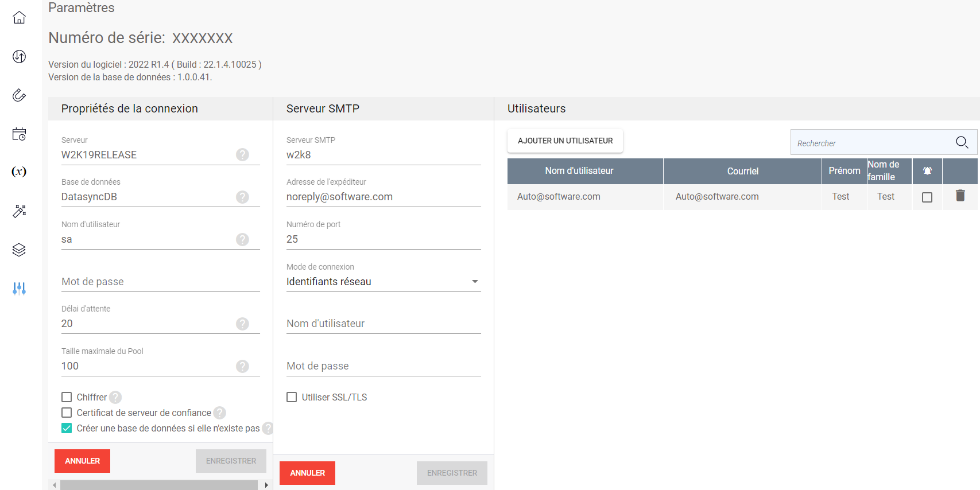Sort by Nom d'utilisateur column header

(579, 171)
